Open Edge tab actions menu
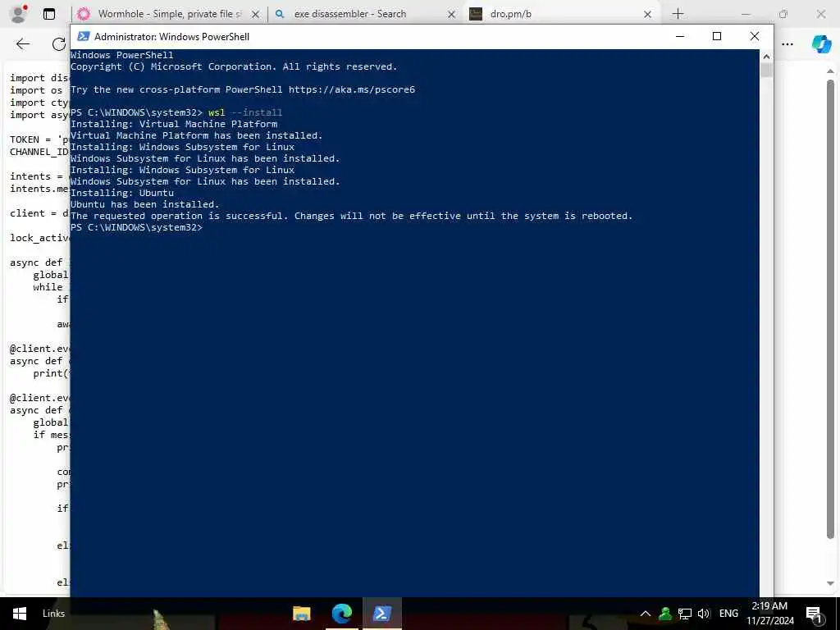The height and width of the screenshot is (630, 840). pos(48,14)
